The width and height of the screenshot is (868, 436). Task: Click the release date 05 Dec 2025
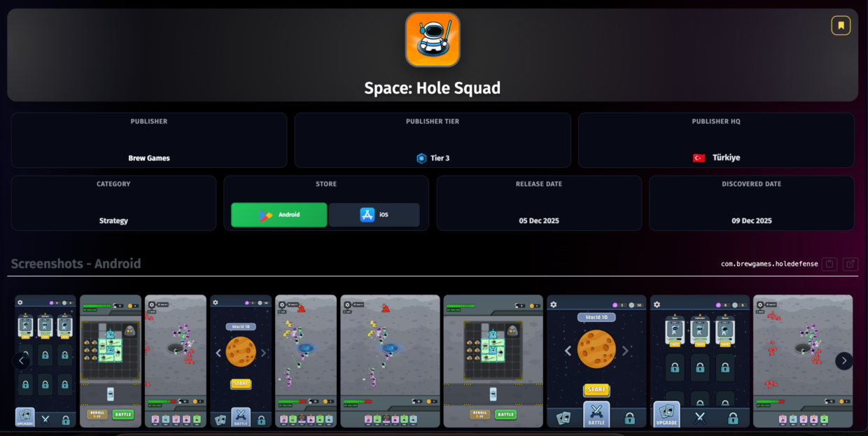click(x=538, y=220)
